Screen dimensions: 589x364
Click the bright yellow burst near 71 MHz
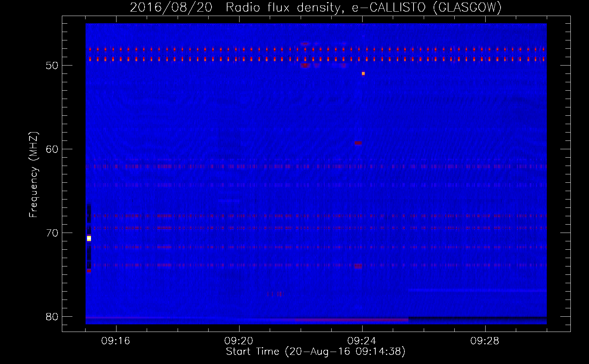89,238
